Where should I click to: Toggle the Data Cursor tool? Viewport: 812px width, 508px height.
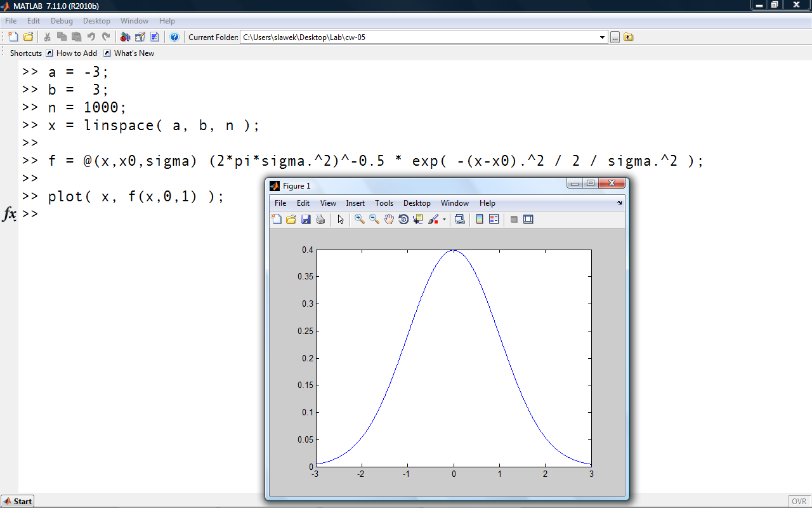click(418, 220)
